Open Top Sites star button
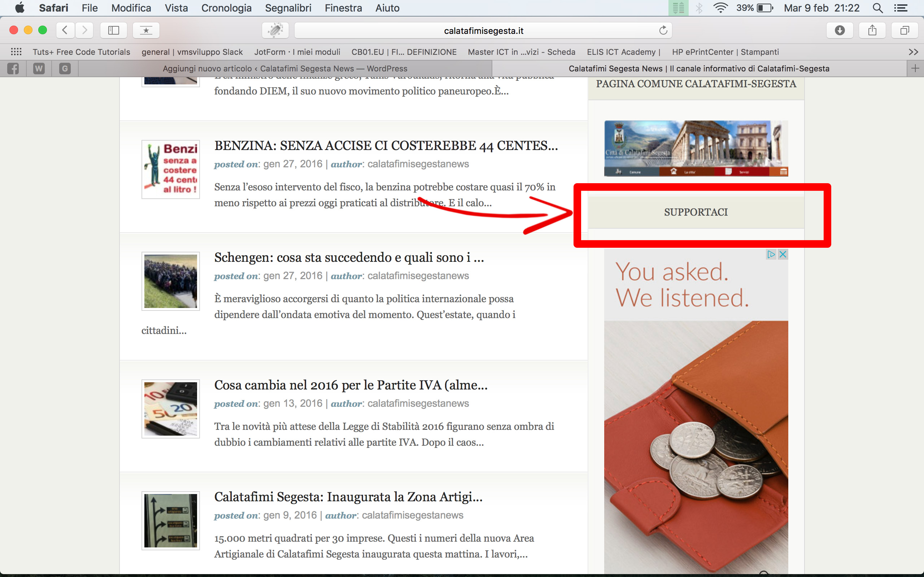The width and height of the screenshot is (924, 577). [x=146, y=30]
